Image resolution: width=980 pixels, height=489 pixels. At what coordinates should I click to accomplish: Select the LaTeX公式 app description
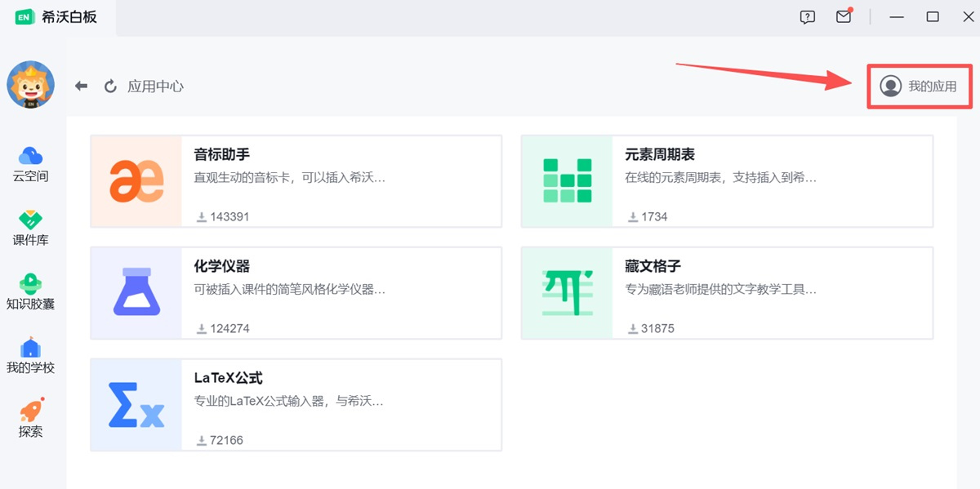point(288,401)
